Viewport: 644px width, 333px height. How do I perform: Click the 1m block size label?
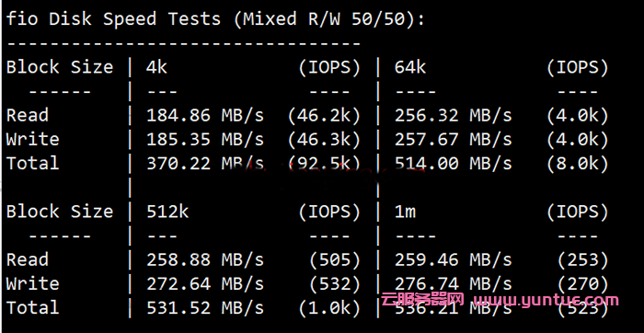tap(406, 212)
